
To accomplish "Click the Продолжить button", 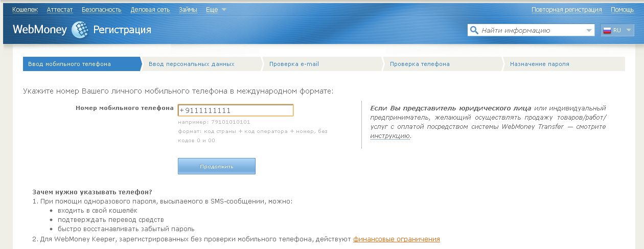I will 217,166.
